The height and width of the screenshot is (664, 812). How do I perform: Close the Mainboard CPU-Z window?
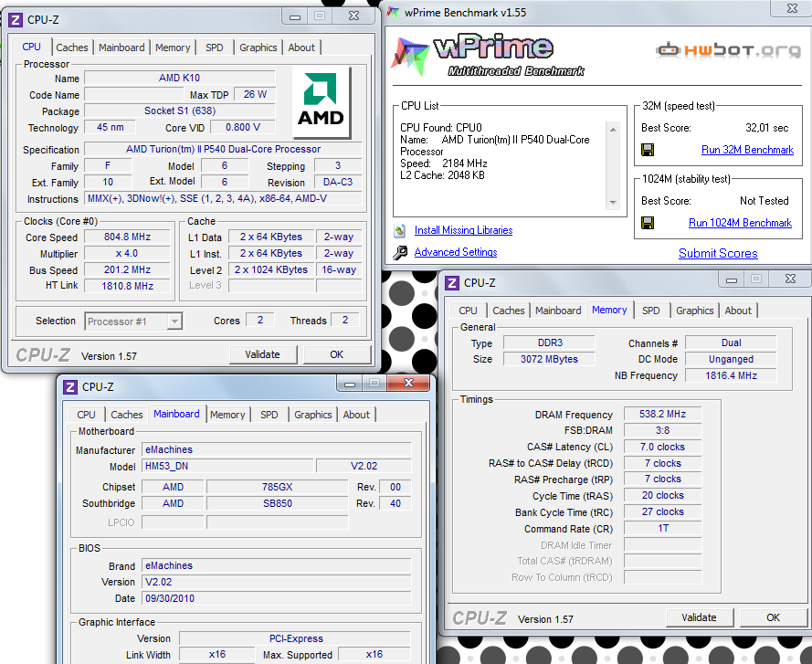pos(408,383)
